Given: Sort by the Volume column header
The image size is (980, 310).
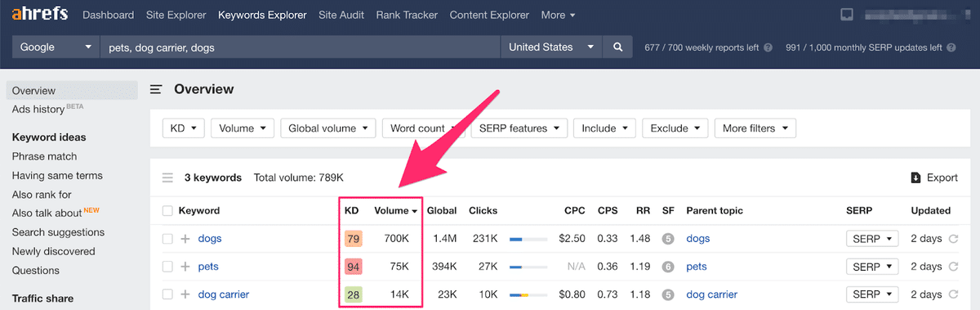Looking at the screenshot, I should [395, 211].
